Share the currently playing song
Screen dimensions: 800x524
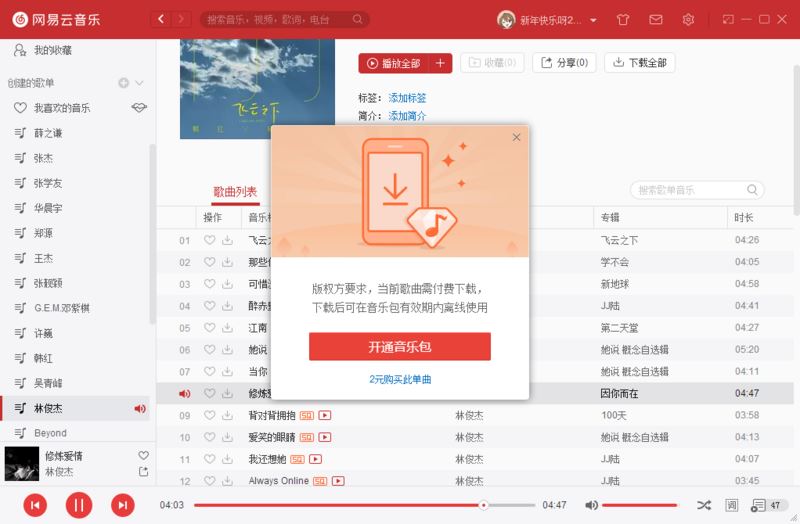tap(143, 472)
